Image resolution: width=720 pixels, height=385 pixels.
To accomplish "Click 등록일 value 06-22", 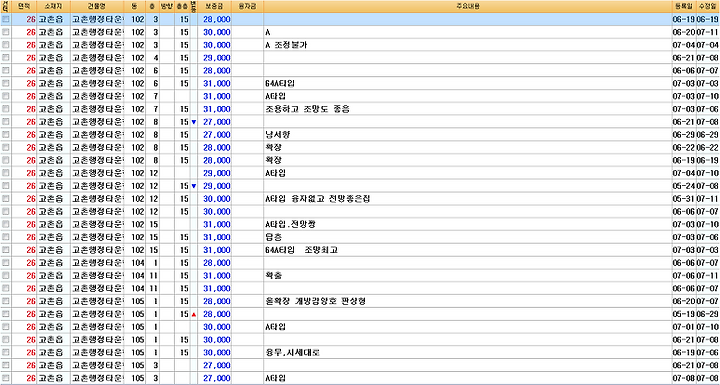I will coord(684,148).
